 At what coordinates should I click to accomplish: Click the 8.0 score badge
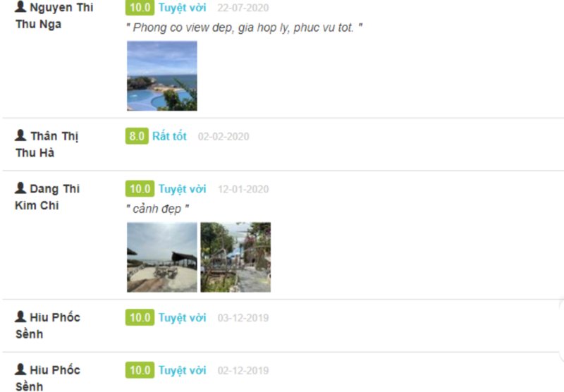pyautogui.click(x=137, y=136)
